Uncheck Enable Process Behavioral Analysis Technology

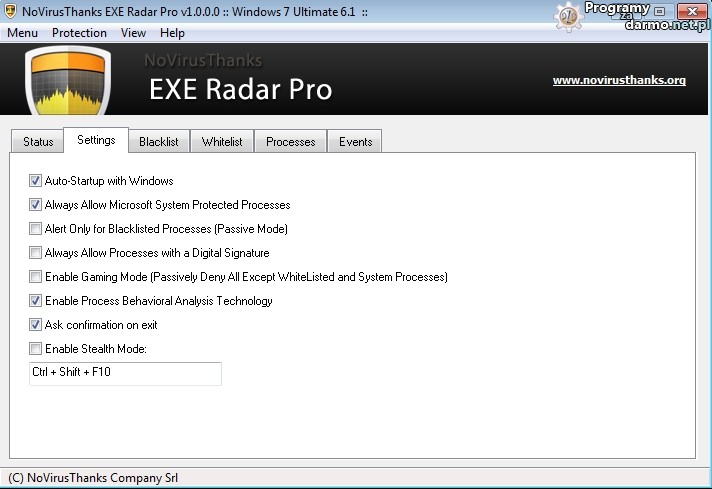point(36,301)
